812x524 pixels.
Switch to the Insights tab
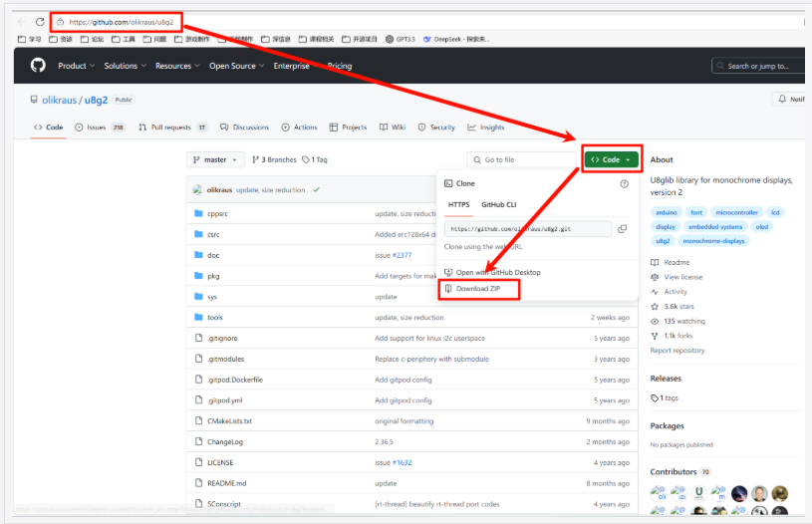[x=486, y=128]
